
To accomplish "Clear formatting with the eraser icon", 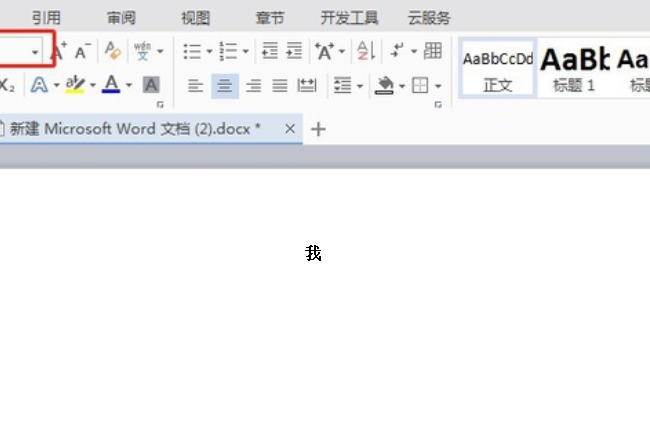I will (112, 51).
